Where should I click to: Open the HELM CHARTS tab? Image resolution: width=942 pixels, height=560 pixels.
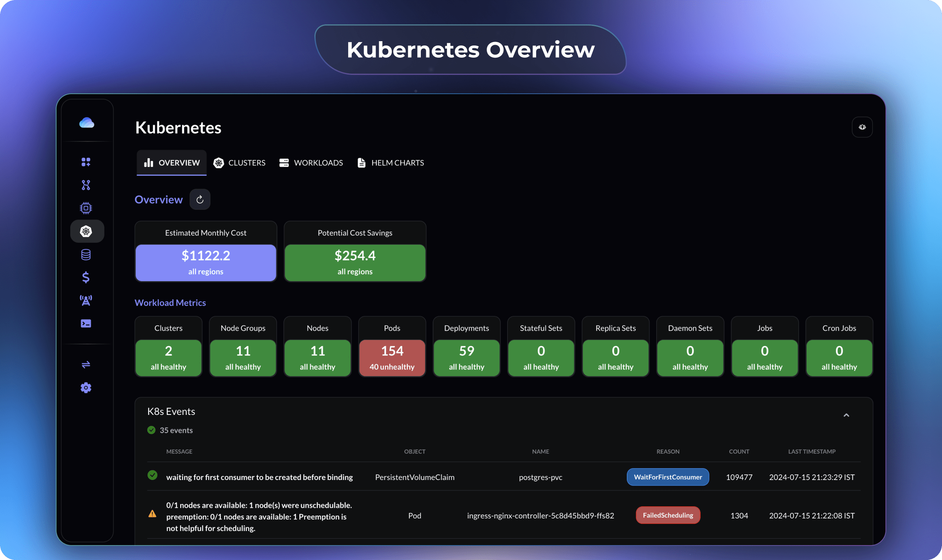point(390,163)
